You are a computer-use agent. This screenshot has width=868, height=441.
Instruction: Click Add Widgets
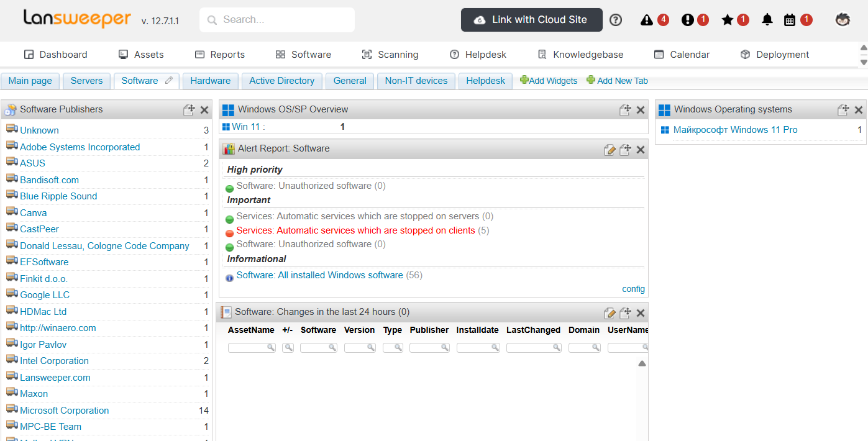549,81
